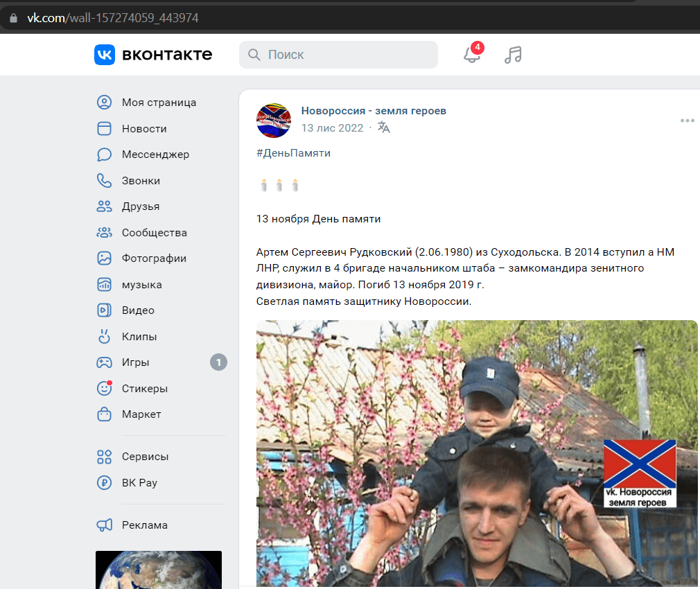
Task: Open the Новороссия - земля героев community link
Action: tap(374, 111)
